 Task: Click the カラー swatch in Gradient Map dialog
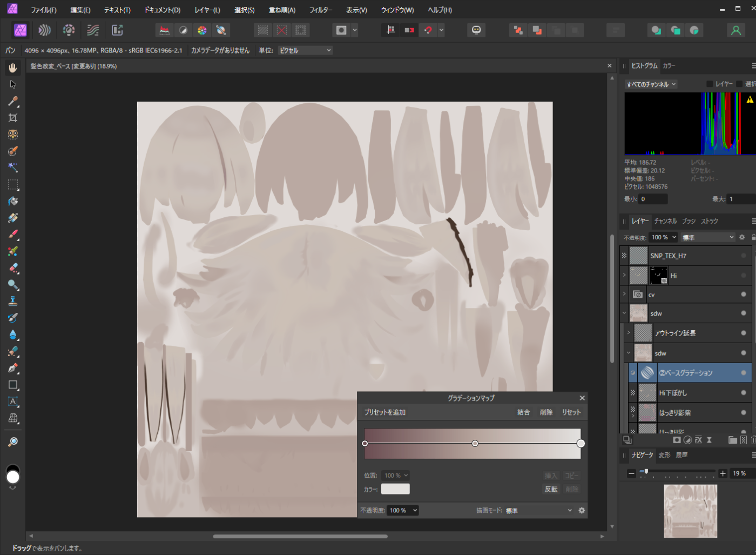[x=395, y=489]
